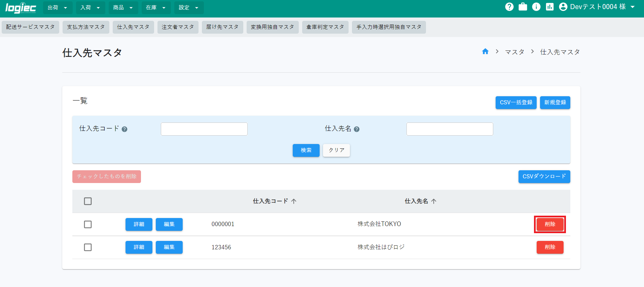The height and width of the screenshot is (287, 644).
Task: Click the supplier name 株式会社TOKYO
Action: pos(379,224)
